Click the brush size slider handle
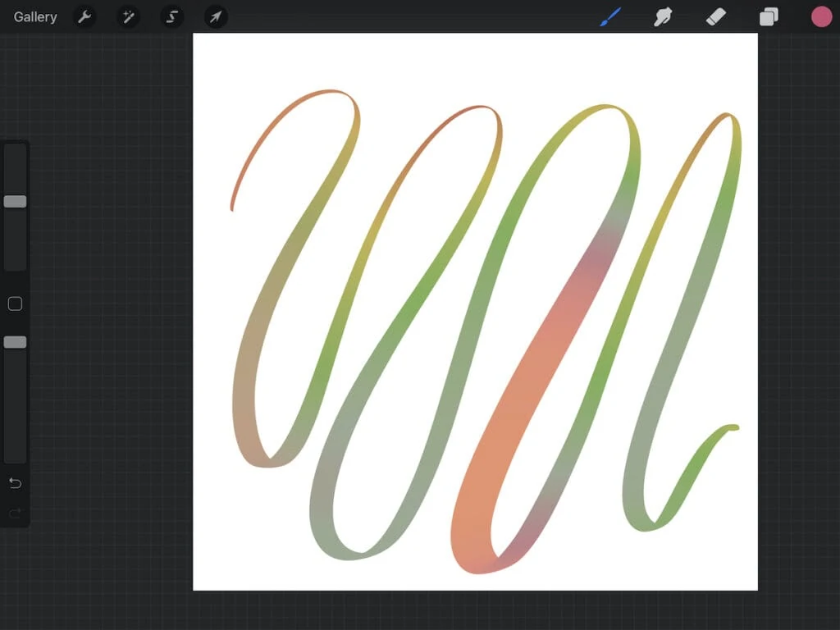This screenshot has height=630, width=840. [15, 202]
